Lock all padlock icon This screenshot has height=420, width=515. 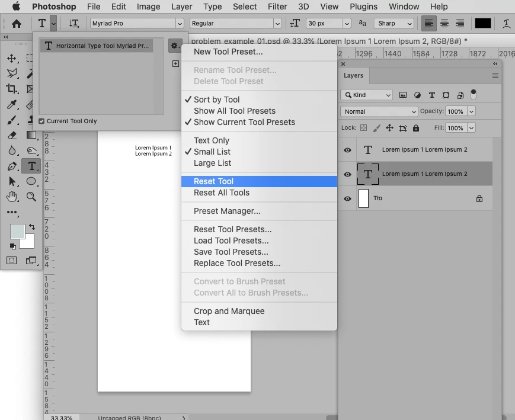416,128
